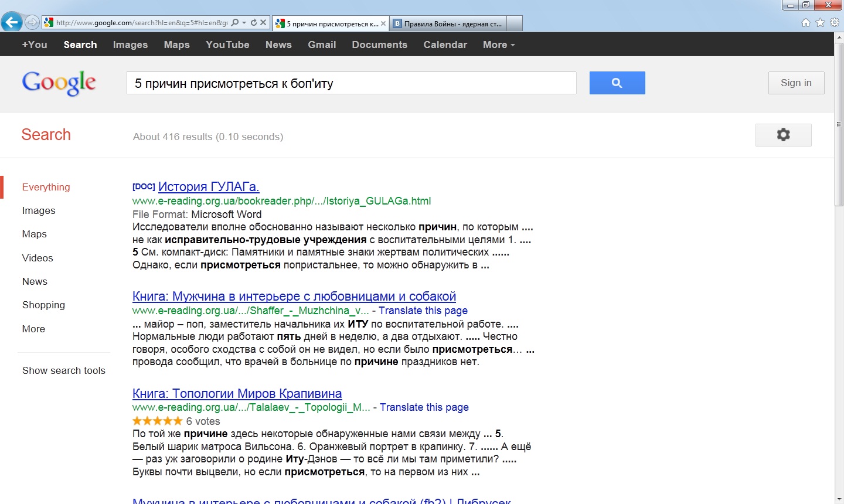The height and width of the screenshot is (504, 844).
Task: Filter results by Maps in sidebar
Action: click(x=35, y=234)
